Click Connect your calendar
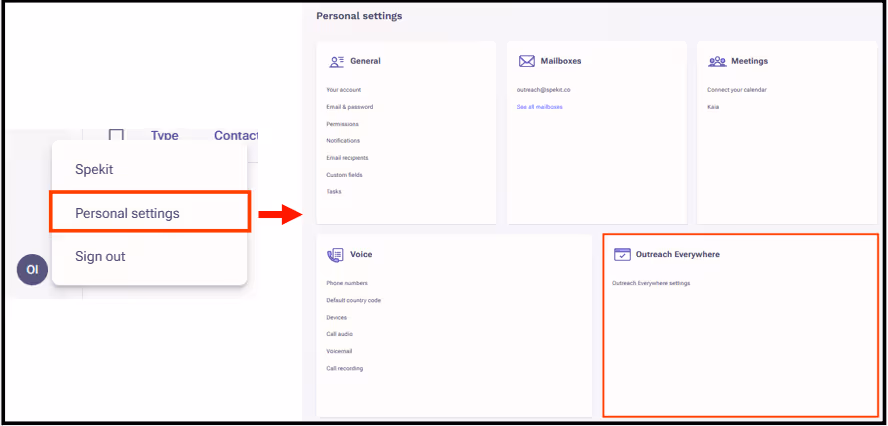This screenshot has width=888, height=426. tap(736, 90)
